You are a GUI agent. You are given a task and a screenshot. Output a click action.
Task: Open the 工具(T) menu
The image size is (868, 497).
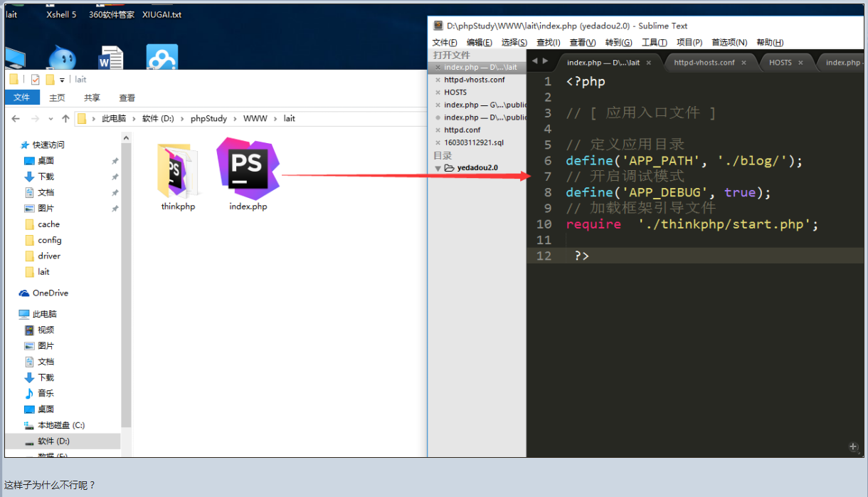(x=654, y=43)
